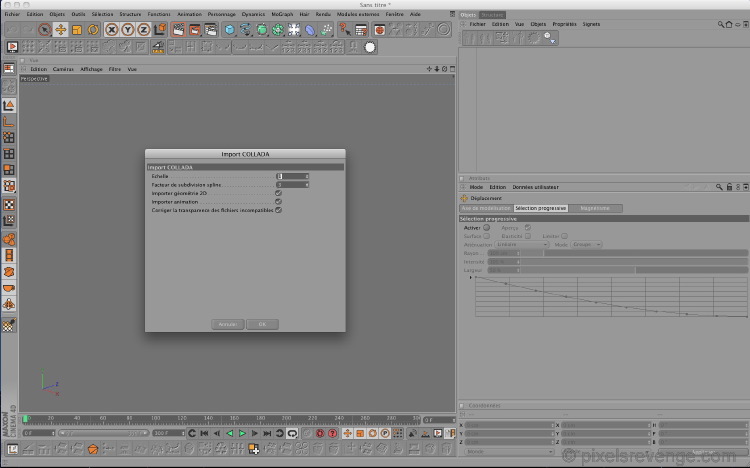The image size is (750, 468).
Task: Enable the Activer checkbox in Sélection progressive
Action: coord(486,228)
